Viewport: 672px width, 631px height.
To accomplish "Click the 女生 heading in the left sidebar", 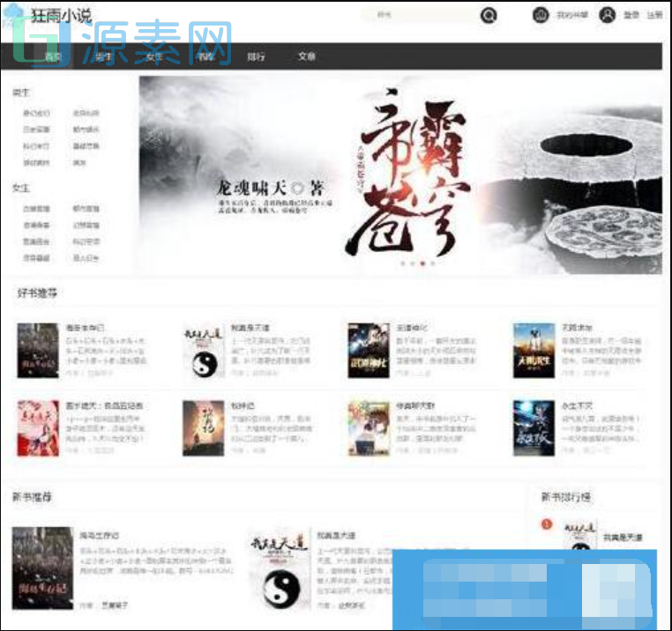I will click(20, 188).
